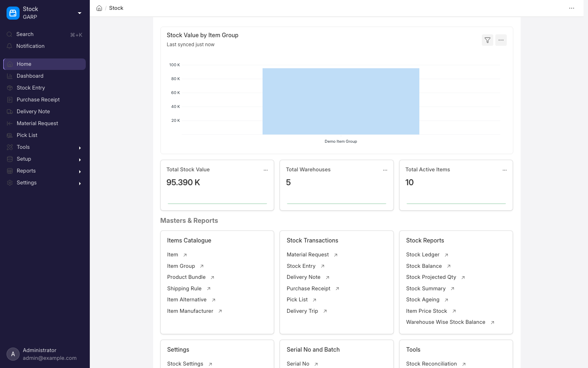Open the chart filter funnel icon
The image size is (588, 368).
pyautogui.click(x=487, y=40)
